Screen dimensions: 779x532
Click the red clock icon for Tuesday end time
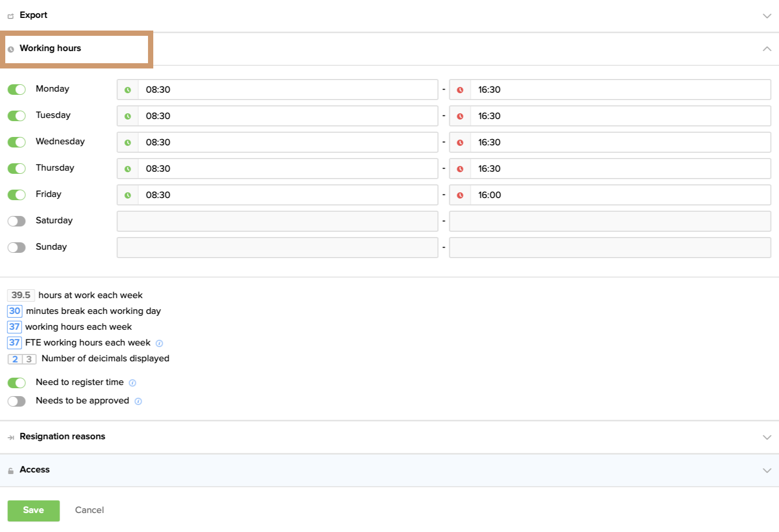click(460, 116)
